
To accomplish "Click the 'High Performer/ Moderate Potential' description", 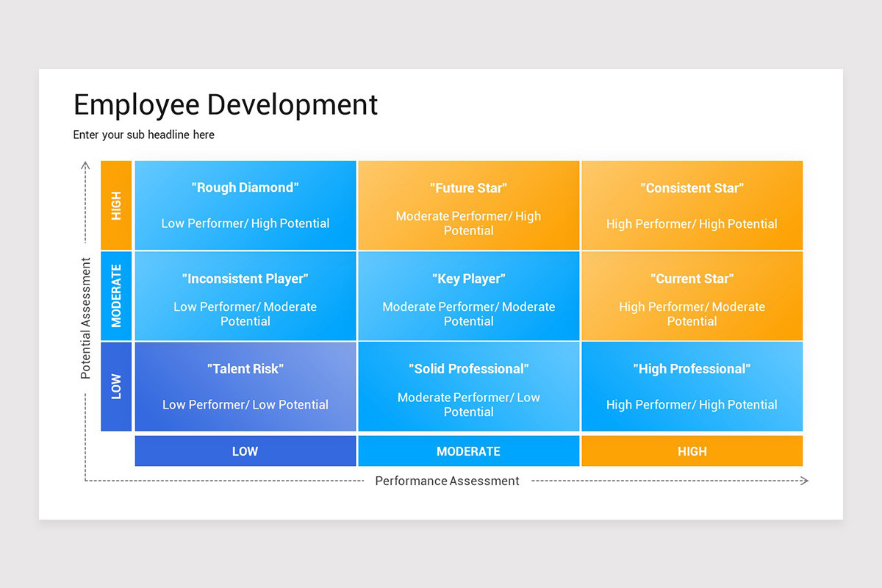I will pos(692,314).
